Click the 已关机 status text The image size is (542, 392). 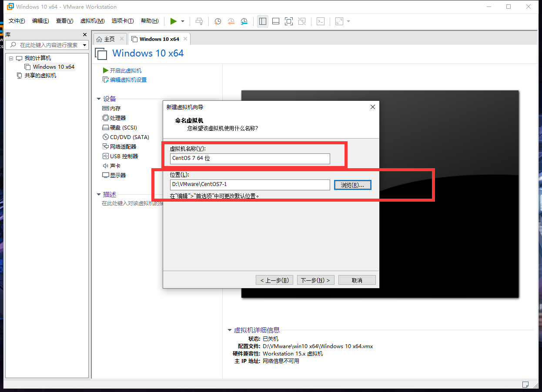point(271,339)
